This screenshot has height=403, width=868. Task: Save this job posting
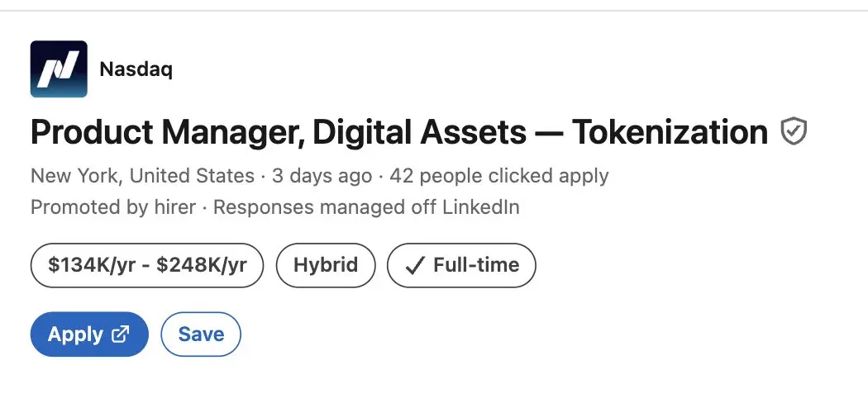coord(201,334)
